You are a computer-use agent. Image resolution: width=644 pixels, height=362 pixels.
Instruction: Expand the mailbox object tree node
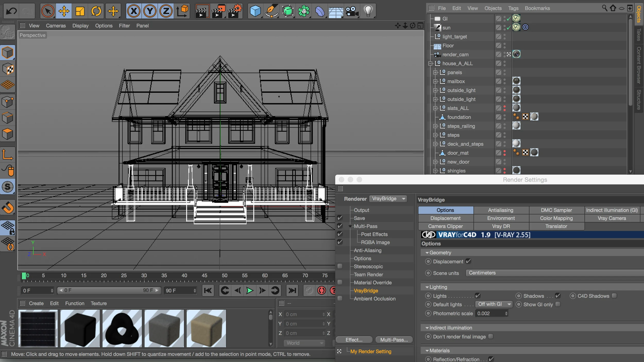(x=435, y=81)
